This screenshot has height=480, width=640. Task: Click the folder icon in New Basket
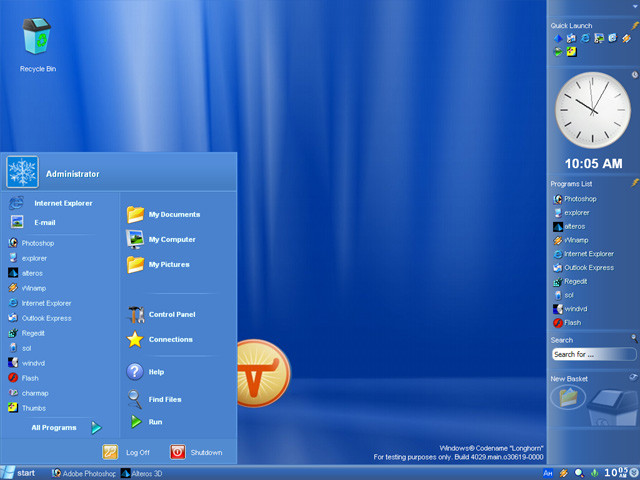[x=568, y=397]
